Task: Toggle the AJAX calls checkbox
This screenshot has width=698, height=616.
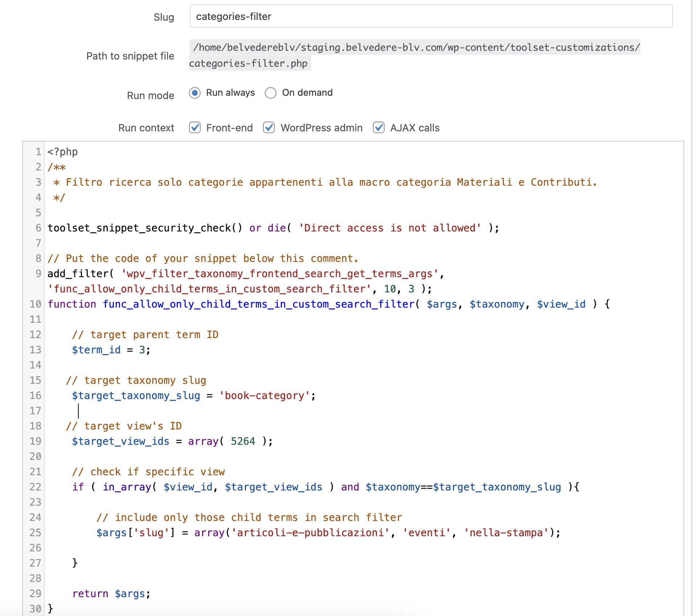Action: tap(379, 128)
